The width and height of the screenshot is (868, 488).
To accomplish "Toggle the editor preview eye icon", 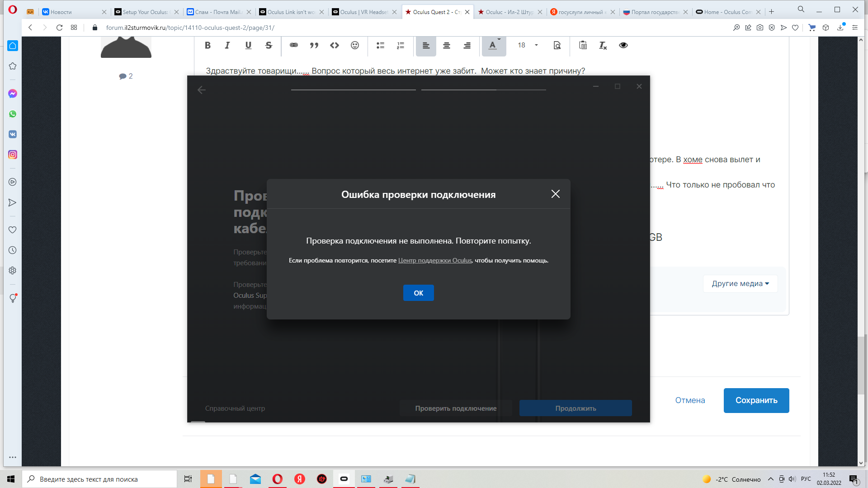I will click(x=623, y=45).
